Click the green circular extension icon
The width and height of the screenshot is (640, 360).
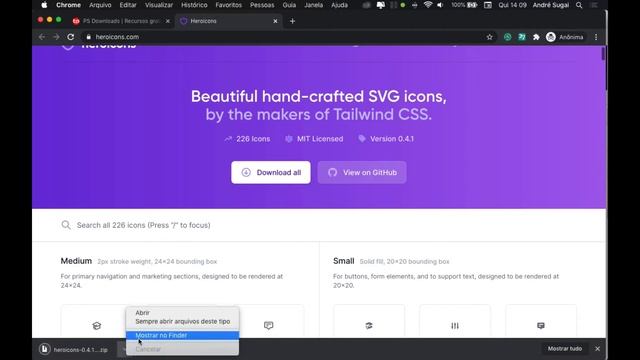click(x=507, y=37)
